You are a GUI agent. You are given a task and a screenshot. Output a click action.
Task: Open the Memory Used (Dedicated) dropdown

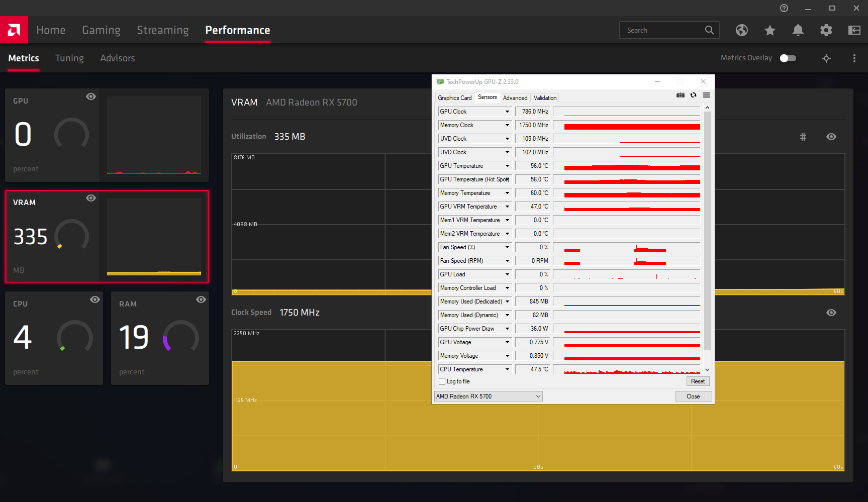click(507, 302)
